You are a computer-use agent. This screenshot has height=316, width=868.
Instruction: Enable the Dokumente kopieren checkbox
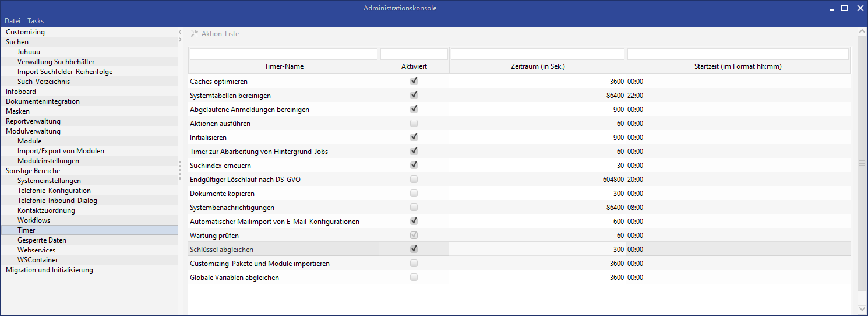[414, 193]
